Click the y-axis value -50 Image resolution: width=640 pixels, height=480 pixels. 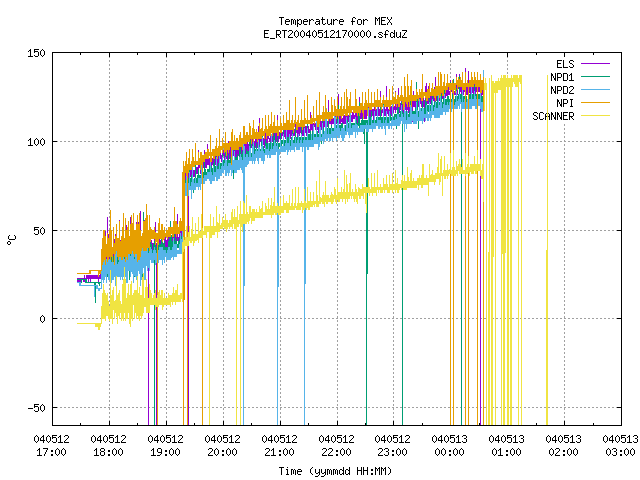point(36,408)
